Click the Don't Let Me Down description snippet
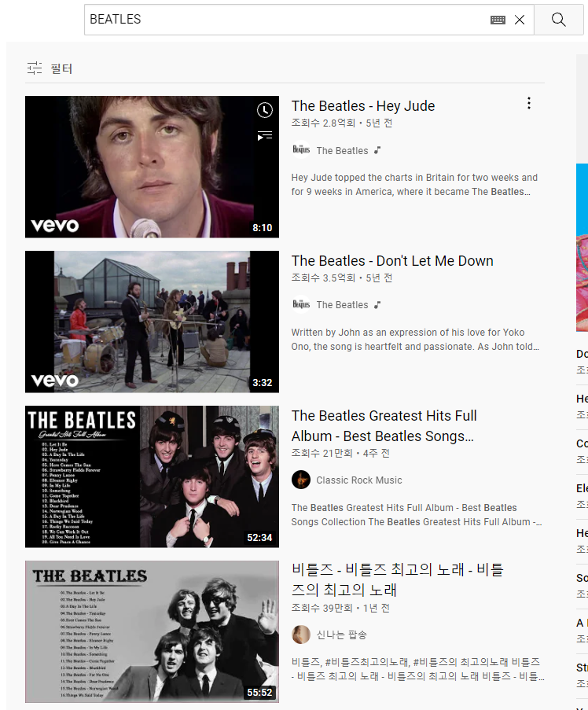Image resolution: width=588 pixels, height=710 pixels. [x=415, y=340]
